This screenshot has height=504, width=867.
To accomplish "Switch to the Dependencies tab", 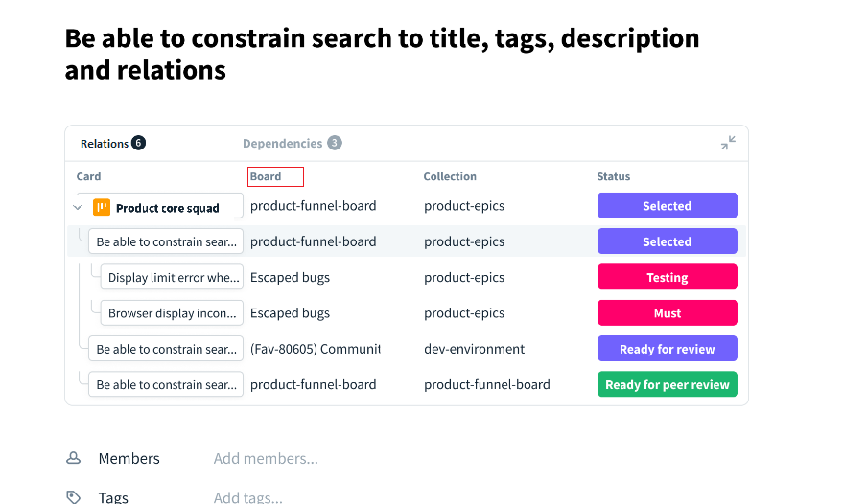I will pyautogui.click(x=292, y=143).
